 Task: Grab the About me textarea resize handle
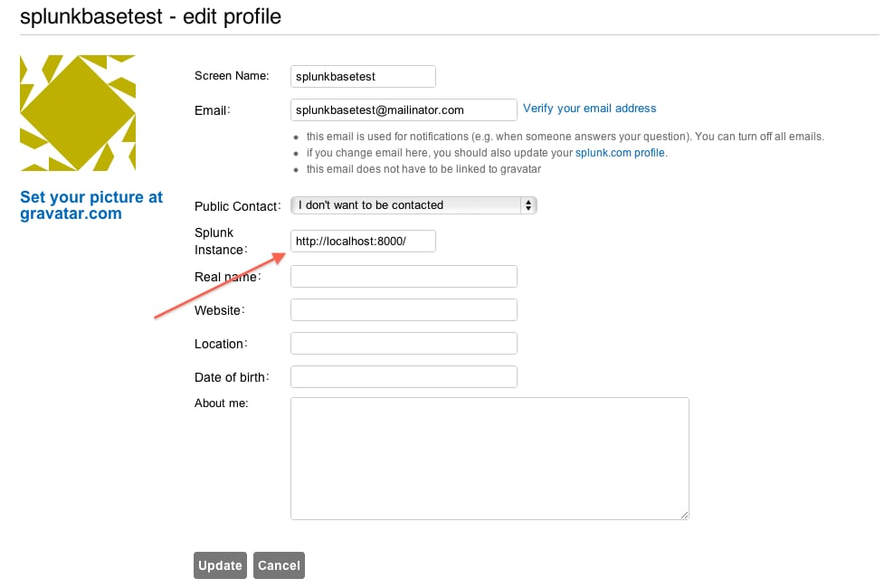[684, 515]
